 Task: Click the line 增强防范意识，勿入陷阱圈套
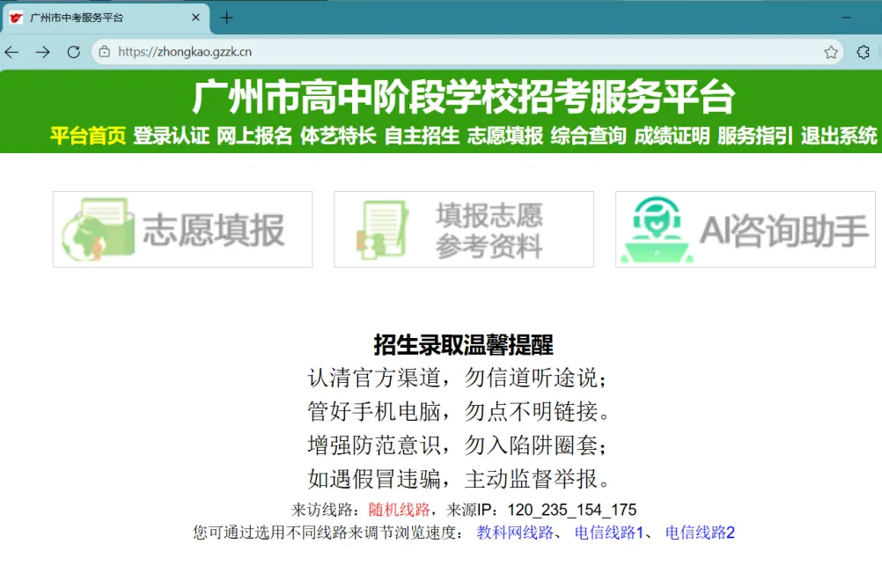click(x=458, y=445)
